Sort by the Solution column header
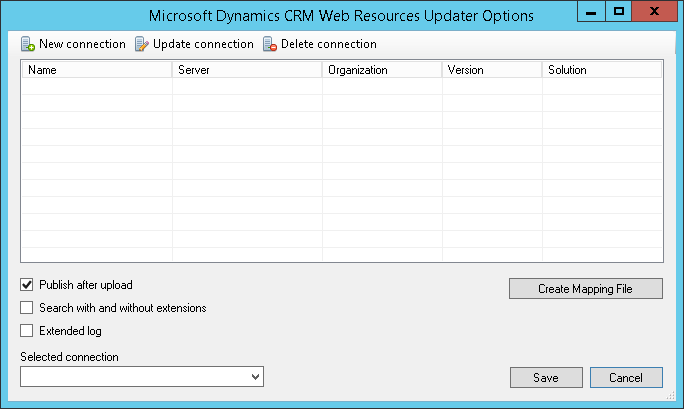Viewport: 684px width, 409px height. coord(602,70)
